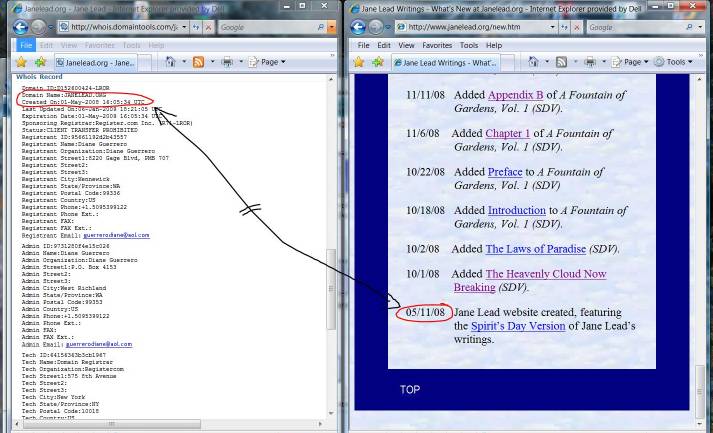Expand address bar dropdown in left window

coord(184,27)
